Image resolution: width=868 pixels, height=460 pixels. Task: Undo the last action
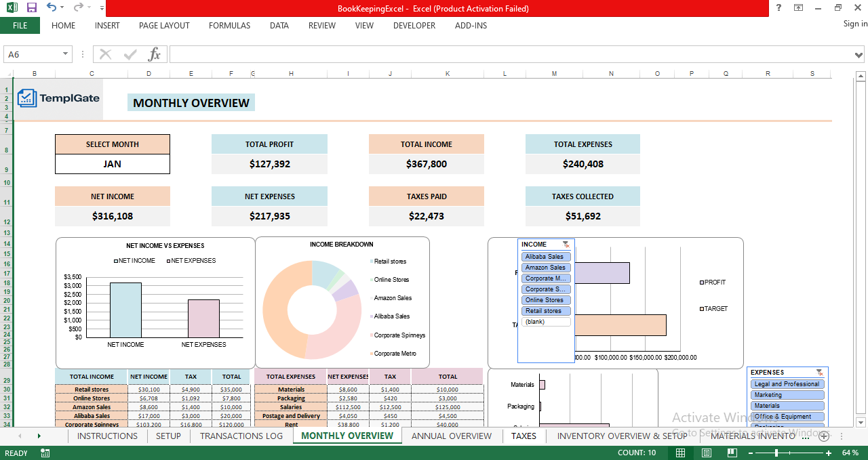click(52, 8)
